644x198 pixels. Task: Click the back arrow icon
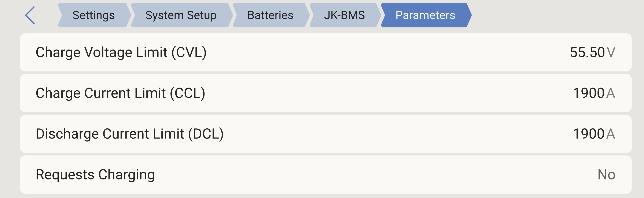(x=30, y=15)
